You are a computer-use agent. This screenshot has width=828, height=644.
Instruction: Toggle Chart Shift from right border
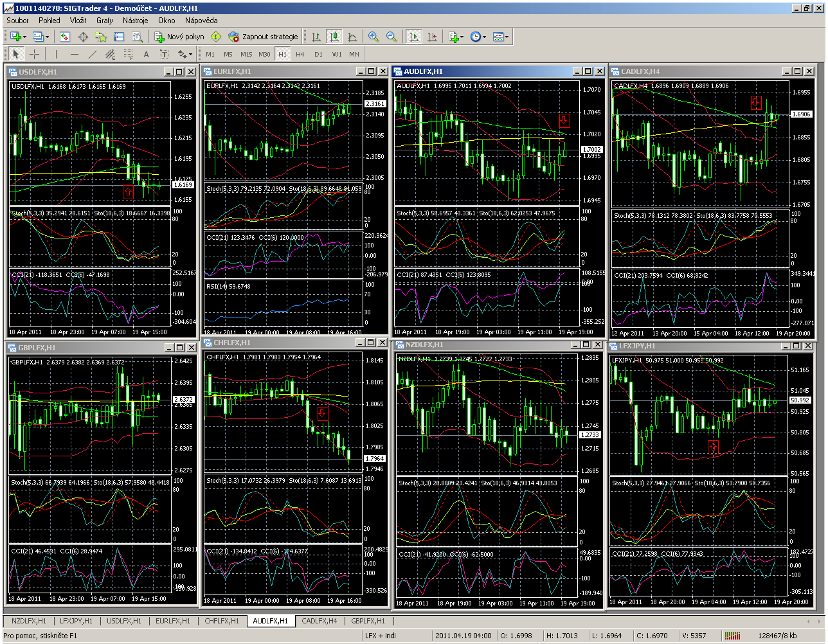(x=432, y=37)
